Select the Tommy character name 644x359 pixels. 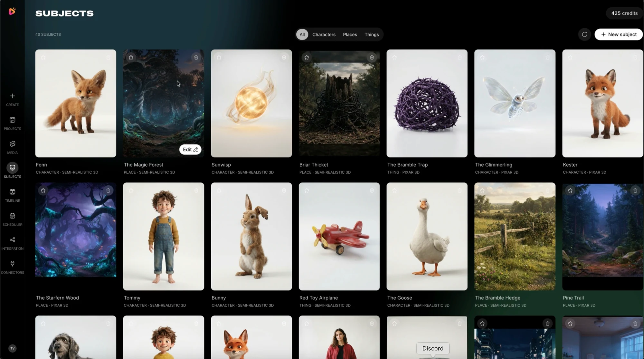point(132,298)
